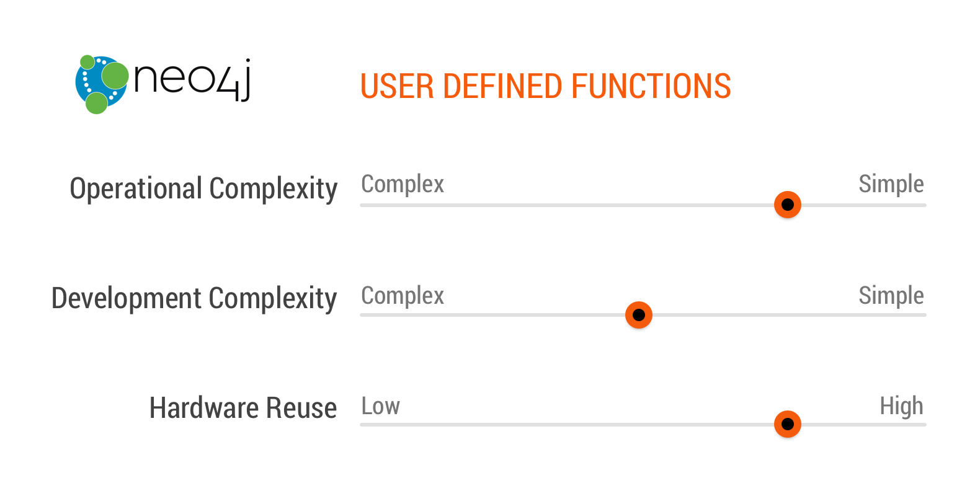Click the Development Complexity slider handle
This screenshot has height=496, width=980.
(x=639, y=315)
